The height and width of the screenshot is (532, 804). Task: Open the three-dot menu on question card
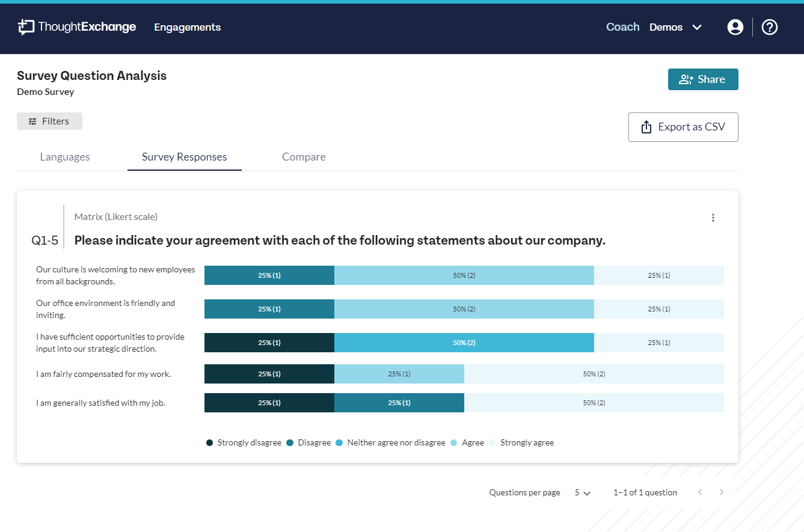[713, 218]
